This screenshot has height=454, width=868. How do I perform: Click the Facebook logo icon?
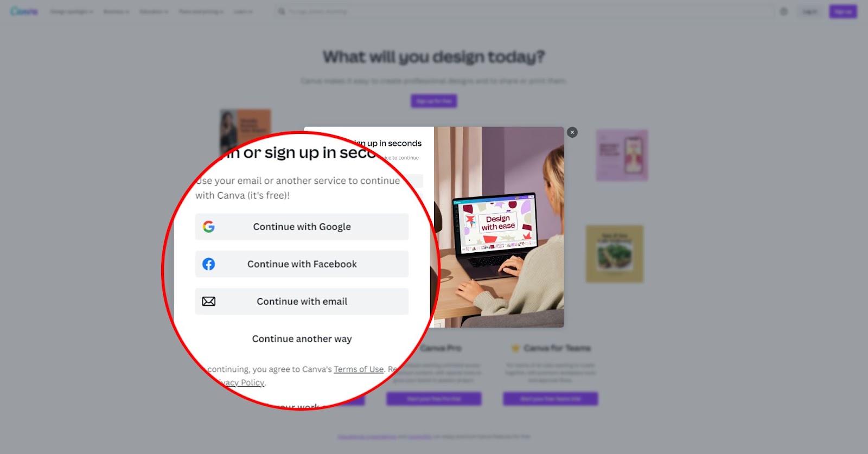coord(209,264)
